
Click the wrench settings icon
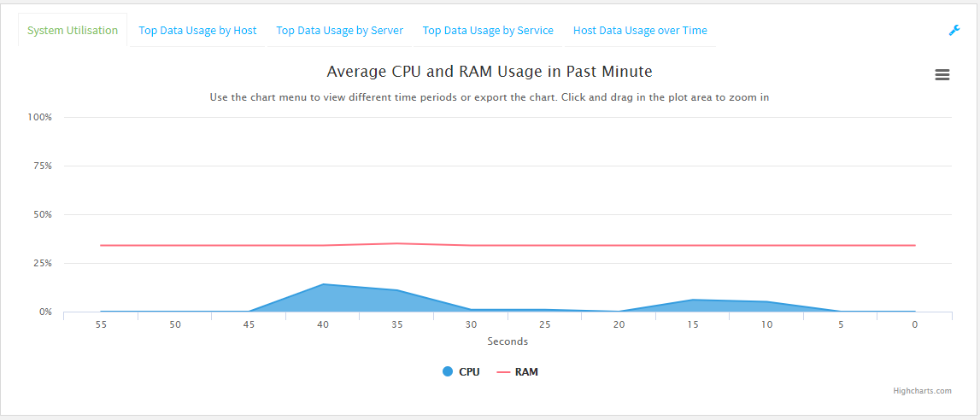[954, 30]
